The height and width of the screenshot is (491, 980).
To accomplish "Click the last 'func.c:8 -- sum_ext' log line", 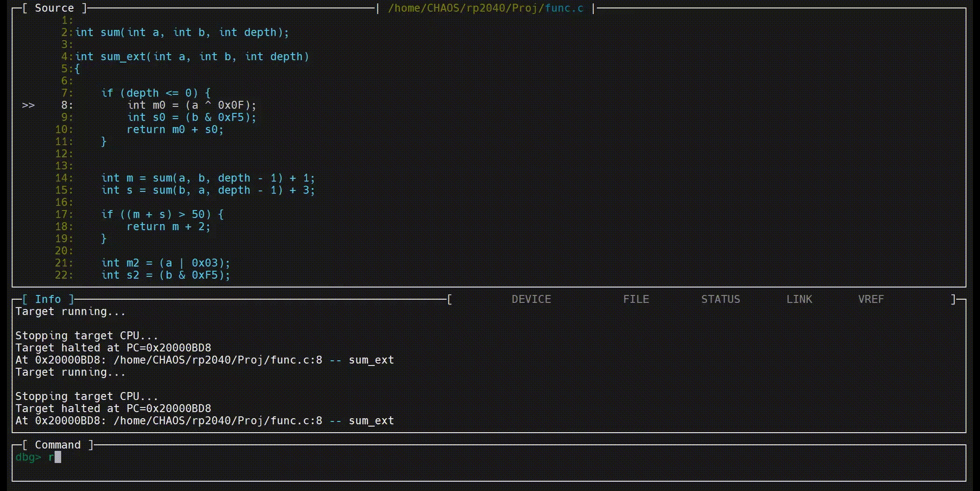I will tap(204, 421).
